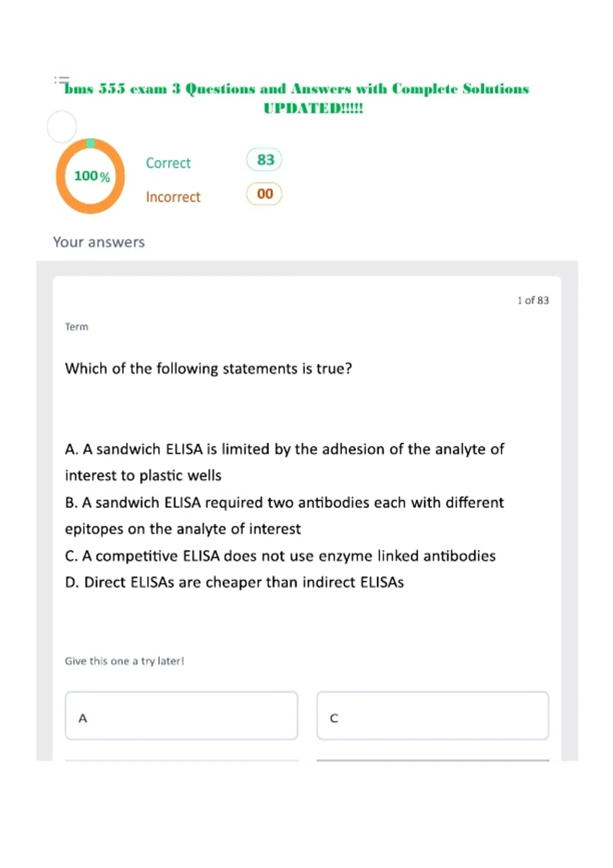This screenshot has height=868, width=613.
Task: Click the list menu icon beside the title
Action: pos(61,80)
